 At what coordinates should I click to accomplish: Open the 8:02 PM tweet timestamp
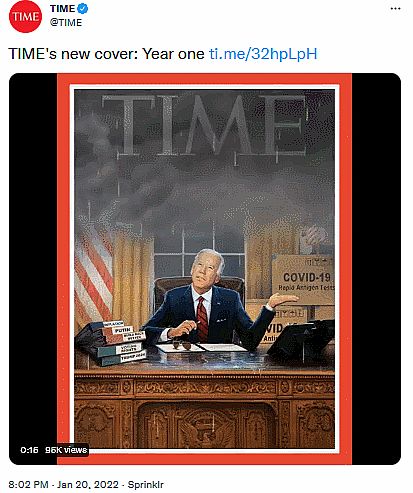pos(28,484)
